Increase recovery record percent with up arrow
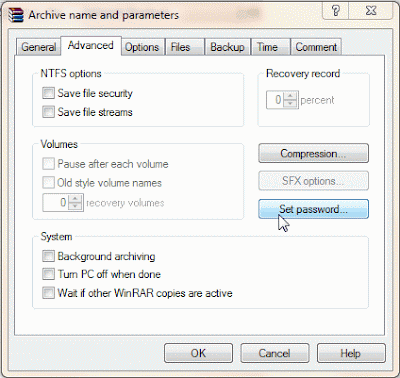The width and height of the screenshot is (400, 378). (x=290, y=96)
